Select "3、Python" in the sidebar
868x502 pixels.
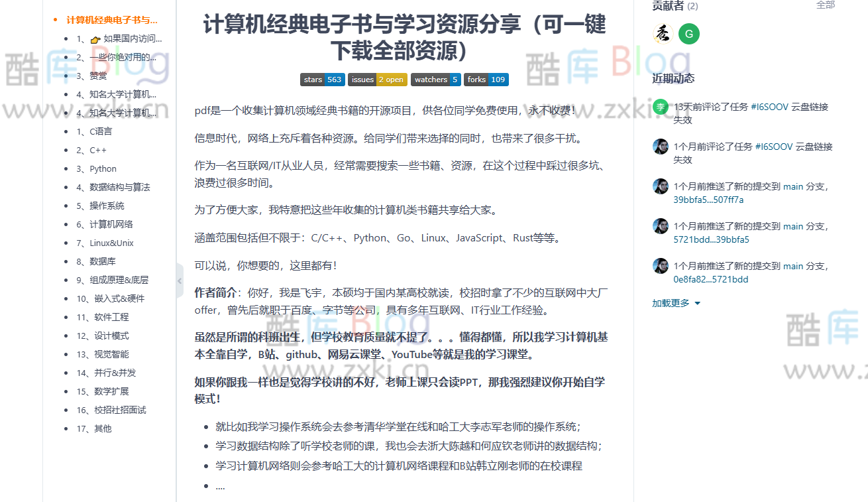point(97,168)
